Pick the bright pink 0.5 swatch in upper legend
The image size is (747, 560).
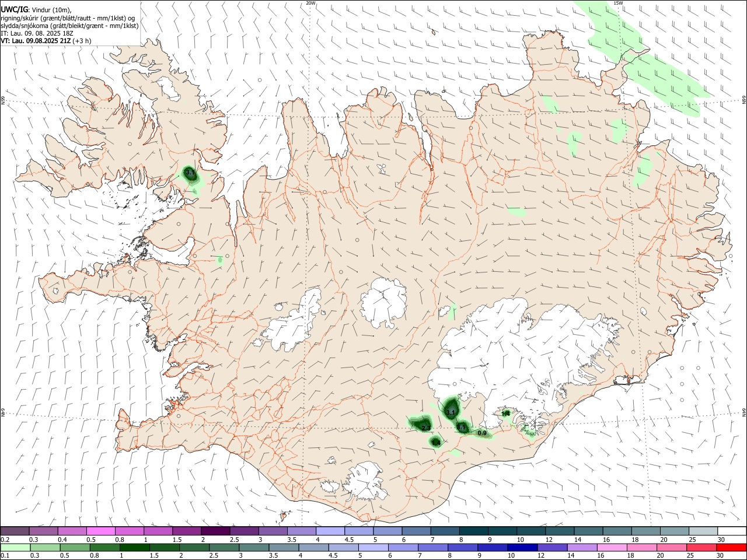coord(100,531)
